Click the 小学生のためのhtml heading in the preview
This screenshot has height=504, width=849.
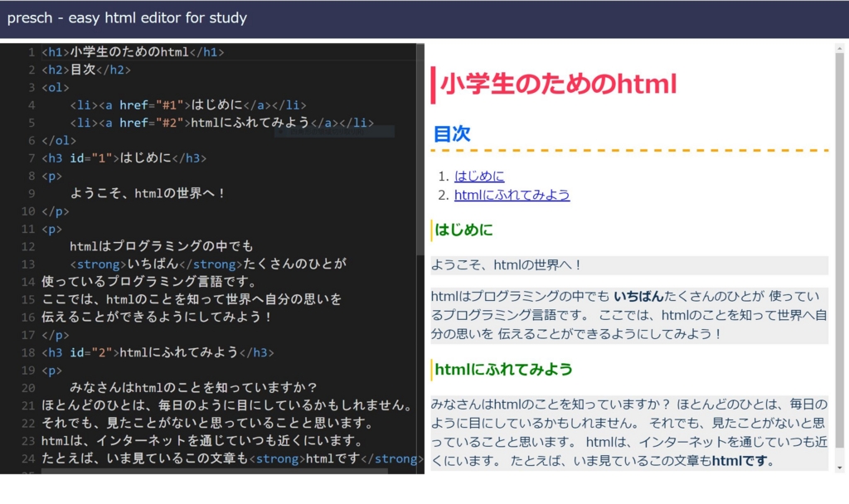click(558, 85)
